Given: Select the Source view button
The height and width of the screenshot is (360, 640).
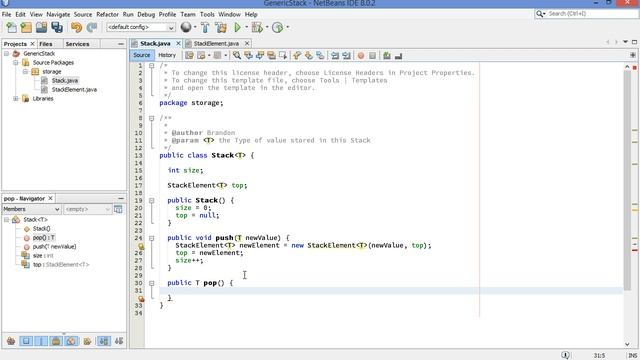Looking at the screenshot, I should [142, 55].
